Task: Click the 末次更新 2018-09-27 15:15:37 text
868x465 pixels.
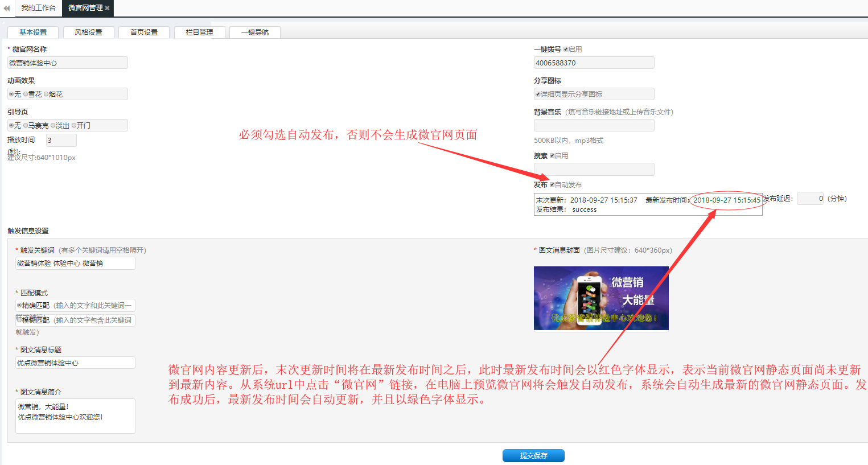Action: (x=587, y=200)
